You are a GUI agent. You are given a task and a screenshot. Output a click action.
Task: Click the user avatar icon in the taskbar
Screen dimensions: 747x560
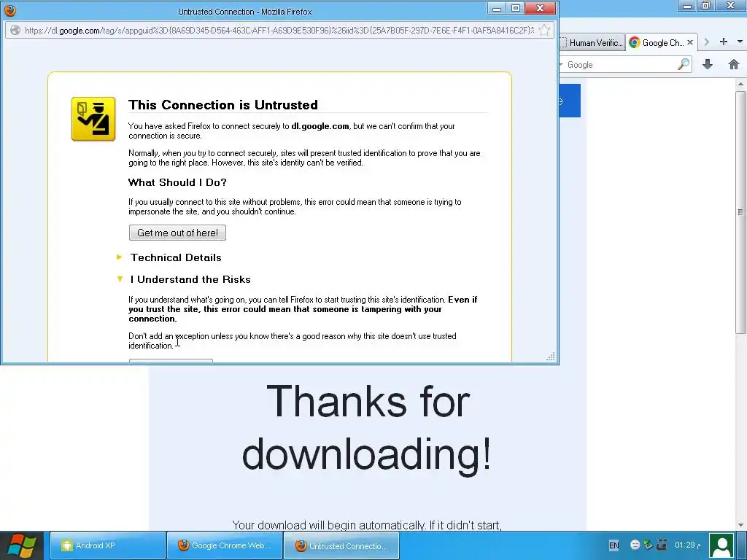click(721, 545)
